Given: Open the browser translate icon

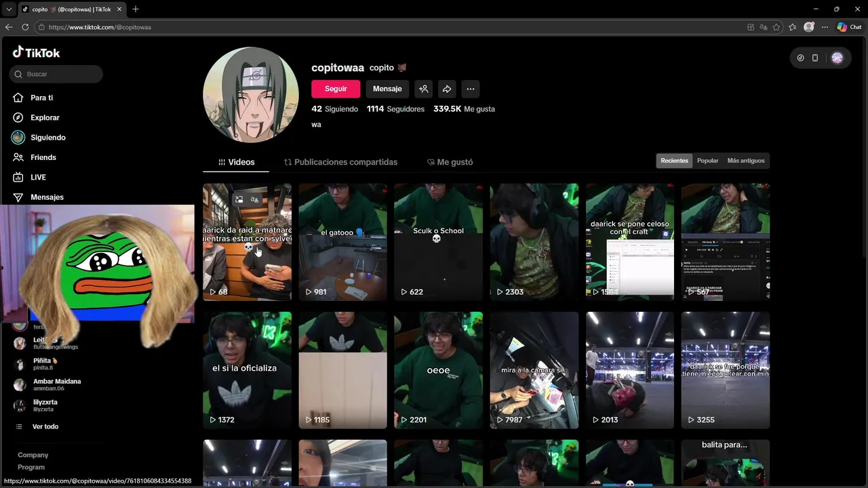Looking at the screenshot, I should coord(764,27).
